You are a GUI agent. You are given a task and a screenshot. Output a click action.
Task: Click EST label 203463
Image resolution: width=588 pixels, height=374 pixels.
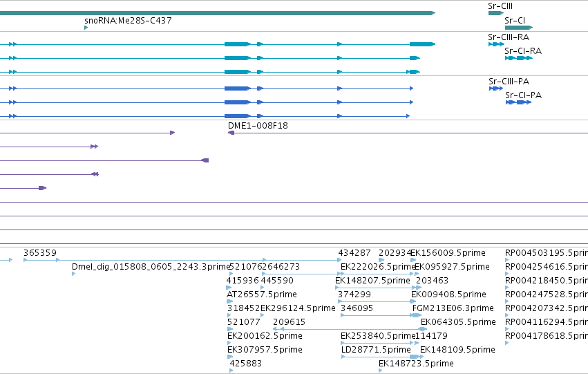point(432,281)
